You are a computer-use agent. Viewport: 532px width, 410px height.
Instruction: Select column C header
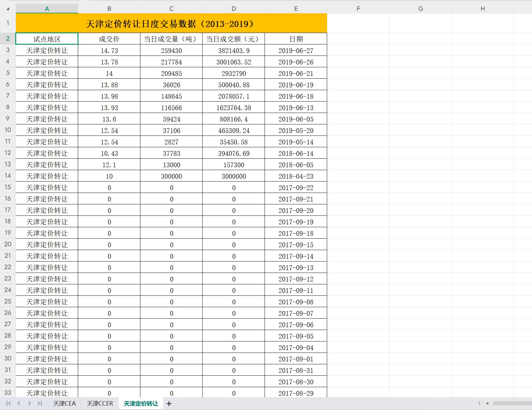tap(172, 9)
